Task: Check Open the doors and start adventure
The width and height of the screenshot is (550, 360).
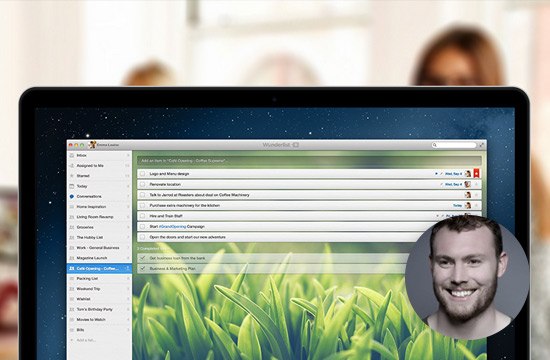Action: pos(142,237)
